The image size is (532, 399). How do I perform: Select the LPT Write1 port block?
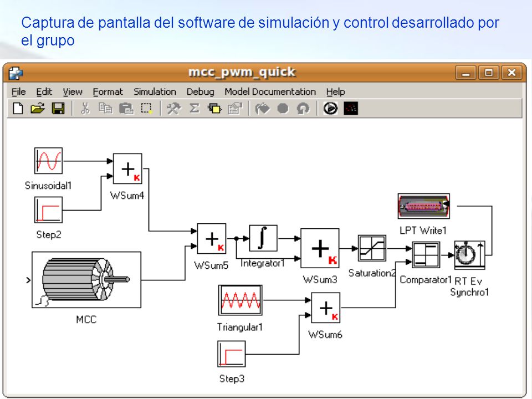pos(424,206)
